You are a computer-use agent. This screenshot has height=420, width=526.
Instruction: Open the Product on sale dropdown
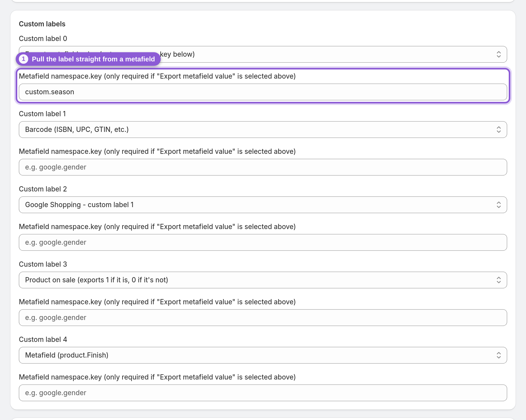pyautogui.click(x=263, y=280)
